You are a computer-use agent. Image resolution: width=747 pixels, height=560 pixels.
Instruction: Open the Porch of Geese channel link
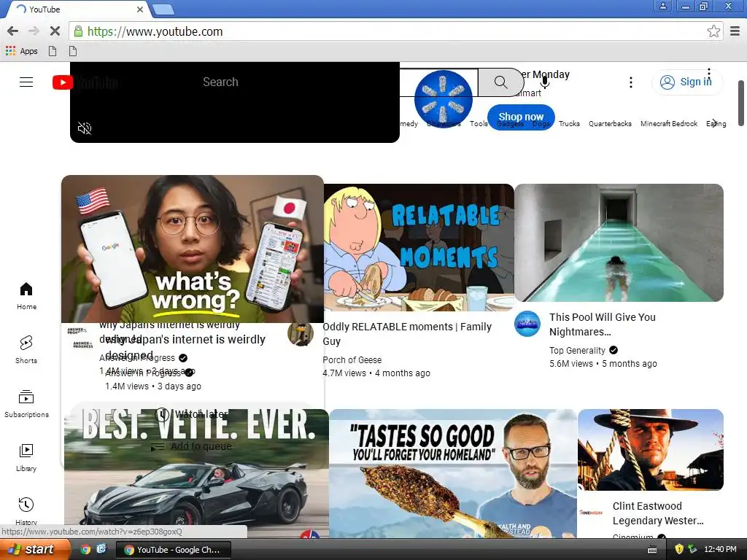point(352,360)
